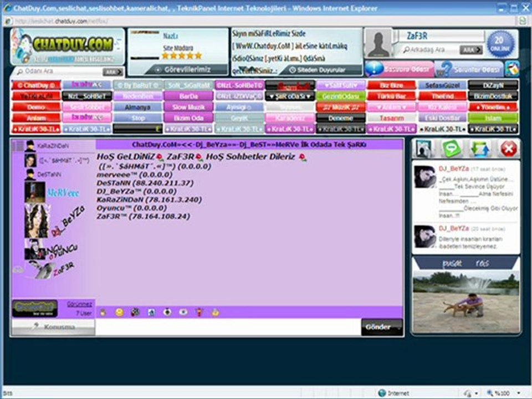Click the 20 Online blue badge

(x=500, y=44)
